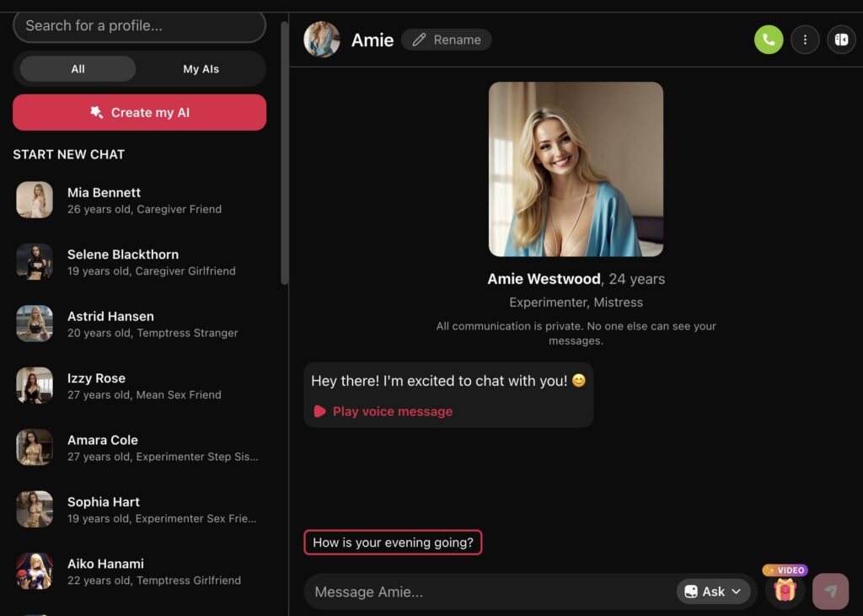Select suggested reply about evening

click(x=393, y=543)
